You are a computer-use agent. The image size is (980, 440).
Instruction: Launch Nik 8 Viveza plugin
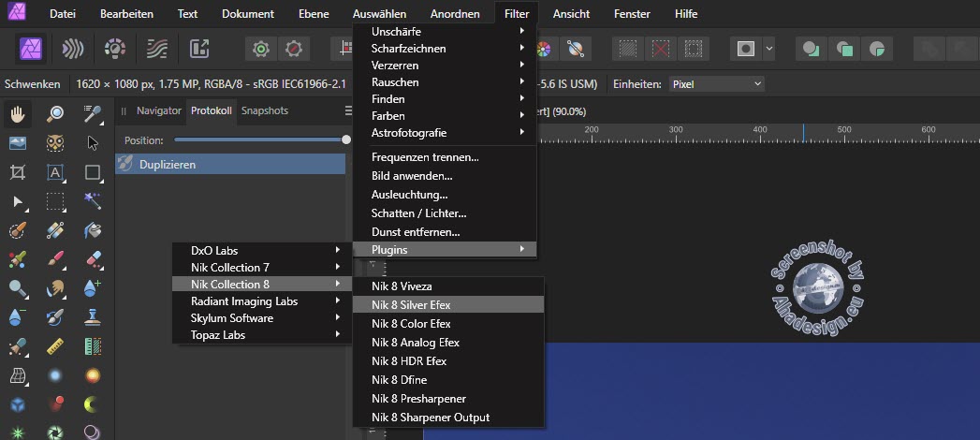click(448, 286)
